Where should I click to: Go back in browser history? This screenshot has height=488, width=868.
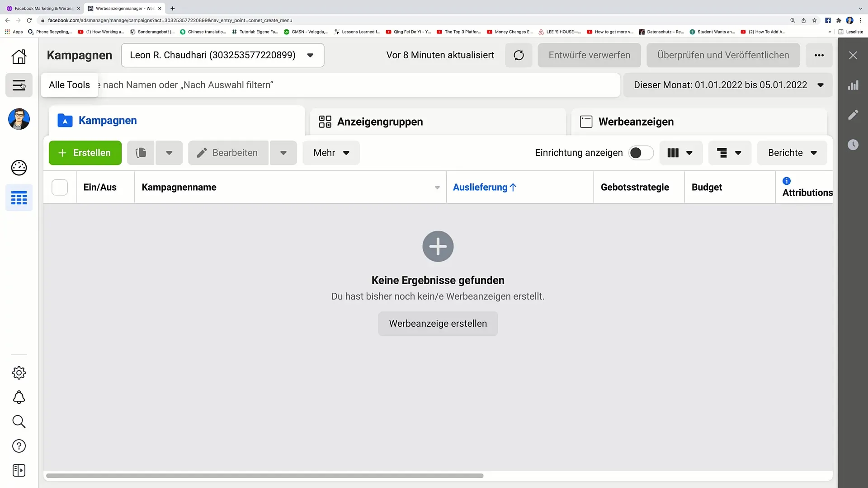pos(8,20)
